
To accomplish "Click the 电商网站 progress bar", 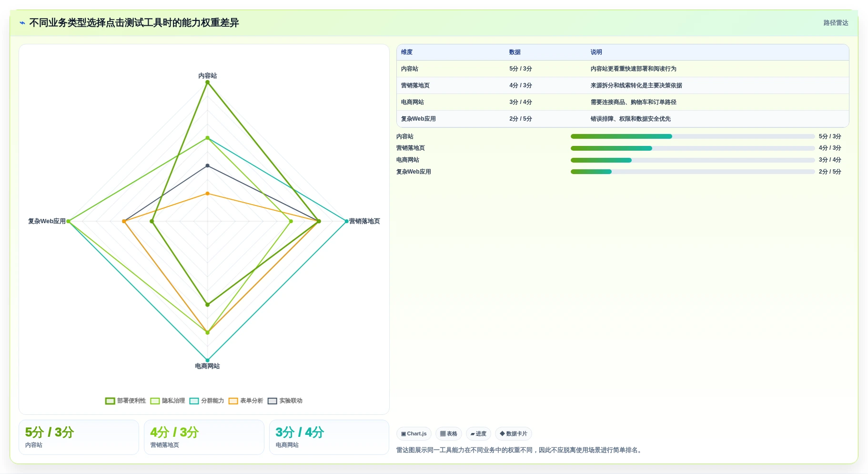I will tap(693, 160).
